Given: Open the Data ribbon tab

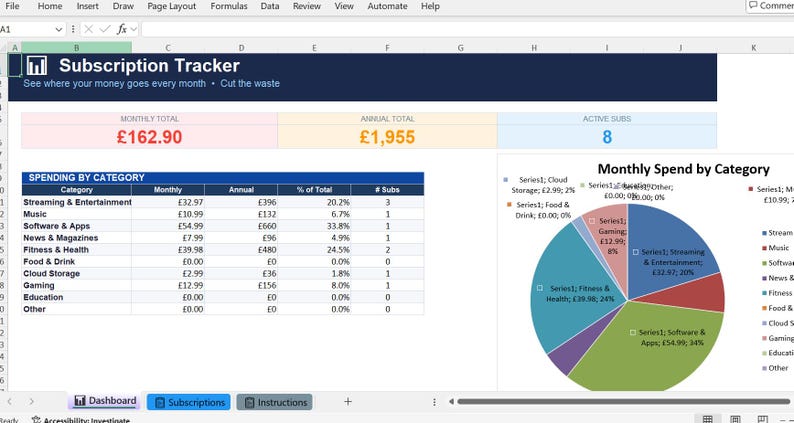Looking at the screenshot, I should click(270, 6).
